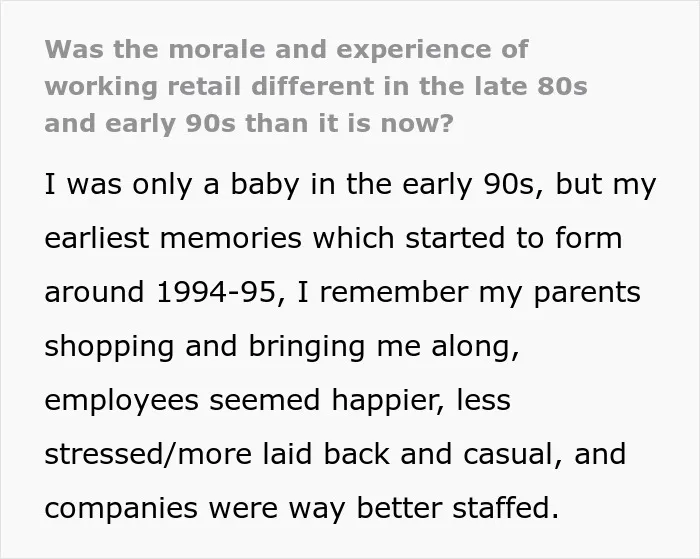Click the line beginning 'around 1994-95'

(x=343, y=293)
